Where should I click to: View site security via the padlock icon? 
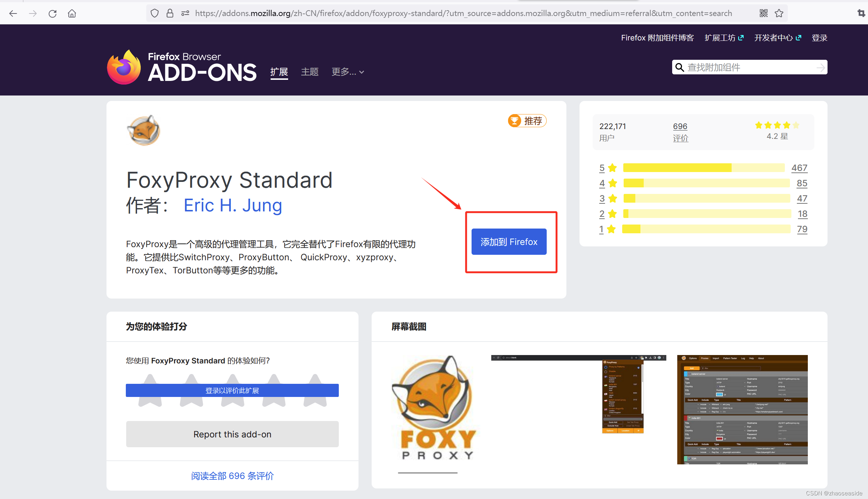[x=170, y=13]
